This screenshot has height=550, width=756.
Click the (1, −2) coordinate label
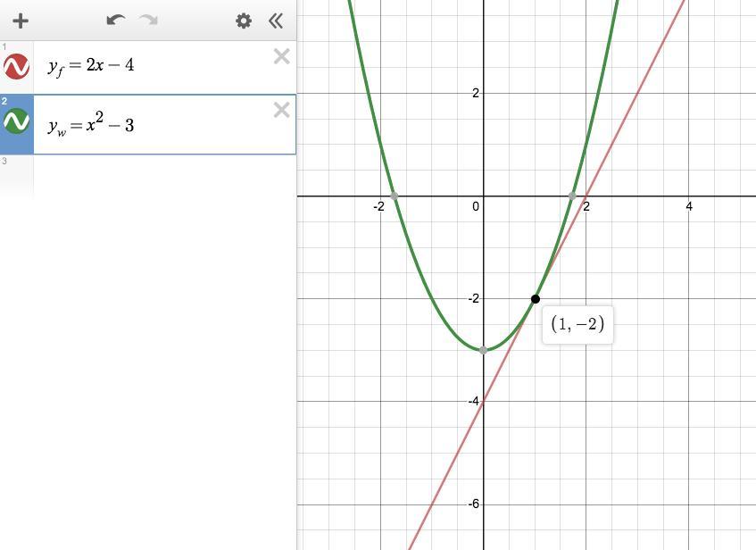coord(577,324)
